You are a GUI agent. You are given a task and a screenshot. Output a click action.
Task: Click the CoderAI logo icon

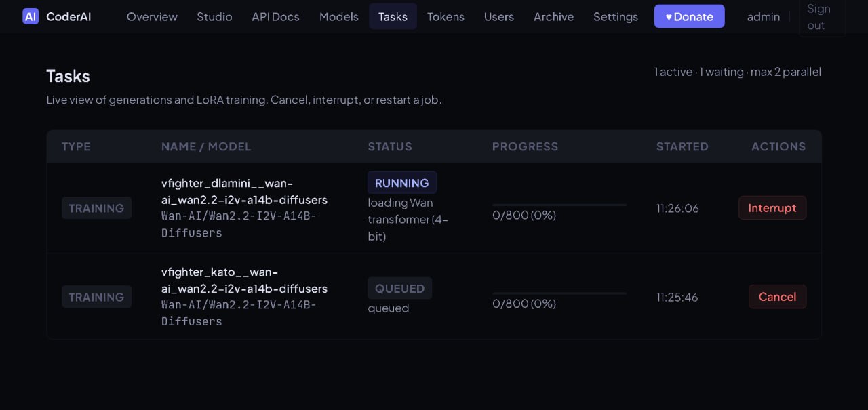(31, 16)
